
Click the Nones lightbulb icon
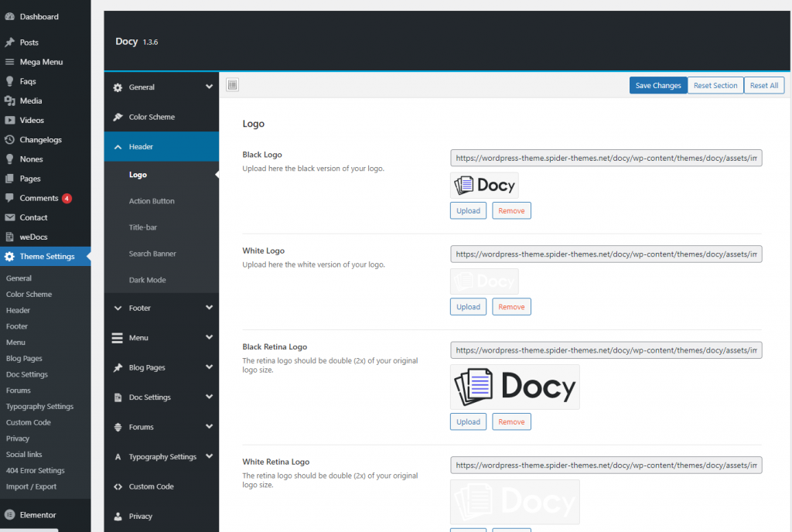click(x=9, y=159)
